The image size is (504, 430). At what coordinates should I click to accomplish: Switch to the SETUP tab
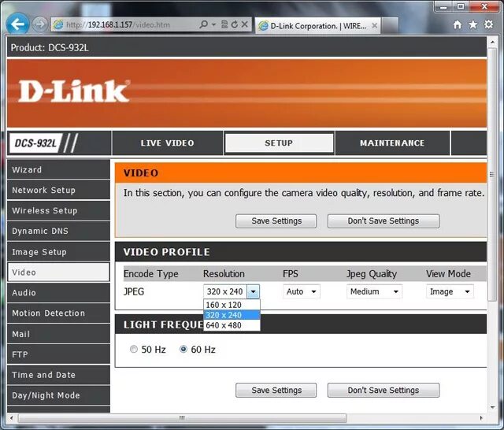coord(279,143)
